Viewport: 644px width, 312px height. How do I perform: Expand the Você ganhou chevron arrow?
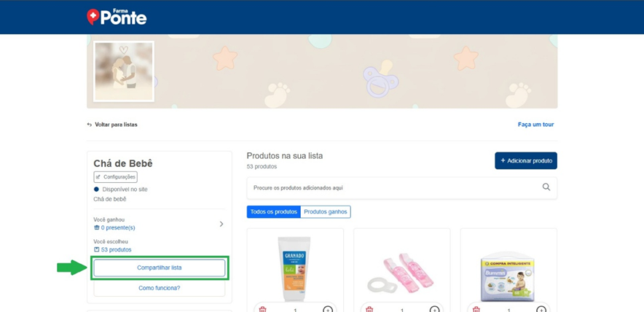221,224
